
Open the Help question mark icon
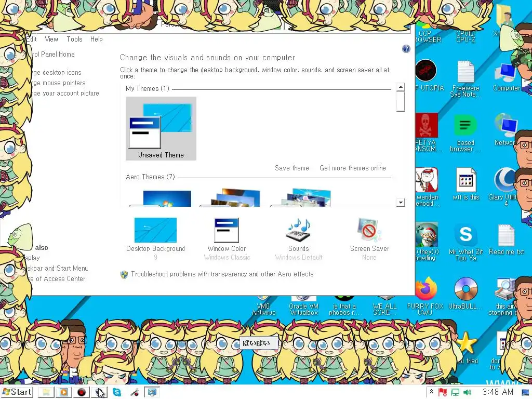coord(406,49)
